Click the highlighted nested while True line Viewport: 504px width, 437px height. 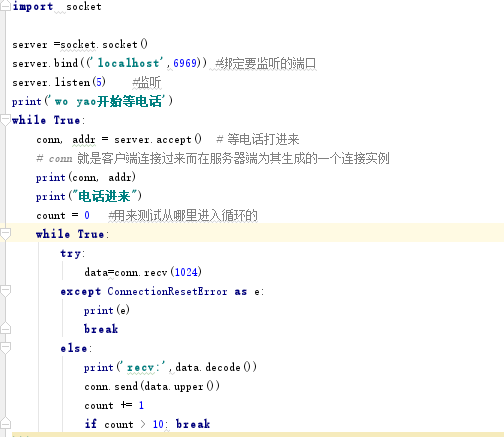pos(252,233)
